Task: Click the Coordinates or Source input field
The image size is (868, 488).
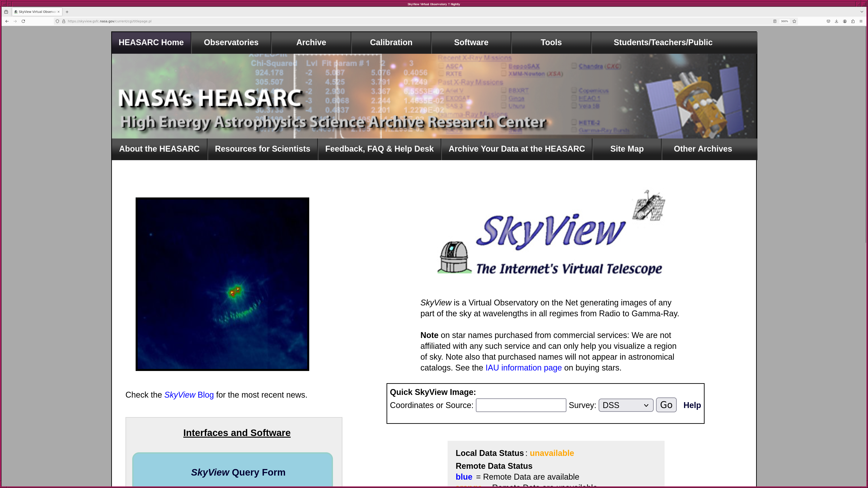Action: click(521, 405)
